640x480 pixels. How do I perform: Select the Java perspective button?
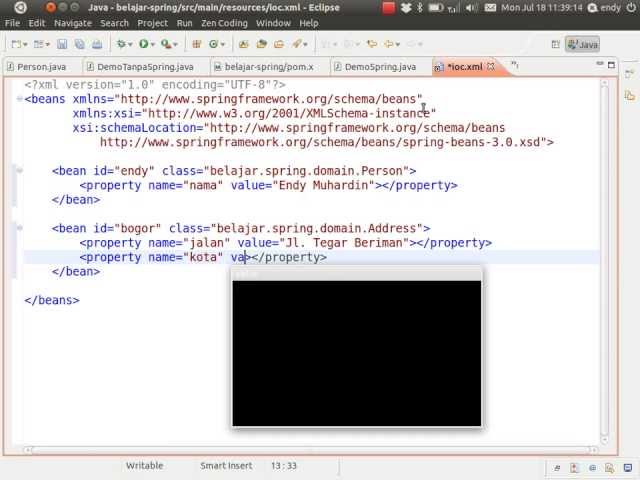tap(583, 44)
